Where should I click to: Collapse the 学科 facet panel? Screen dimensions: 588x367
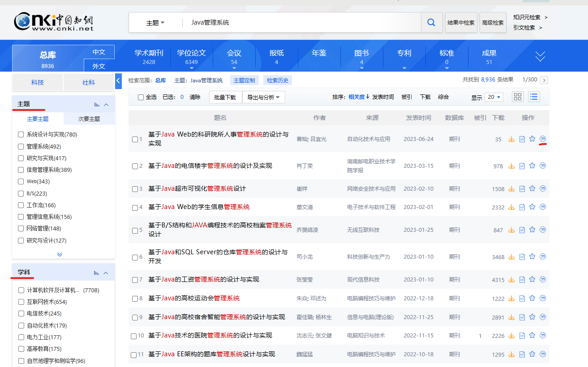click(106, 273)
